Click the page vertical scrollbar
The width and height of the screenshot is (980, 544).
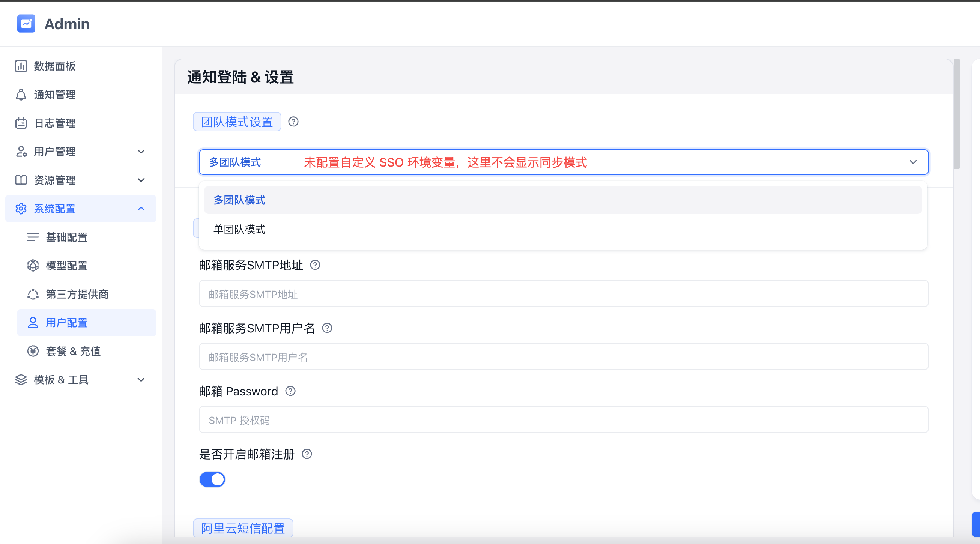coord(956,114)
